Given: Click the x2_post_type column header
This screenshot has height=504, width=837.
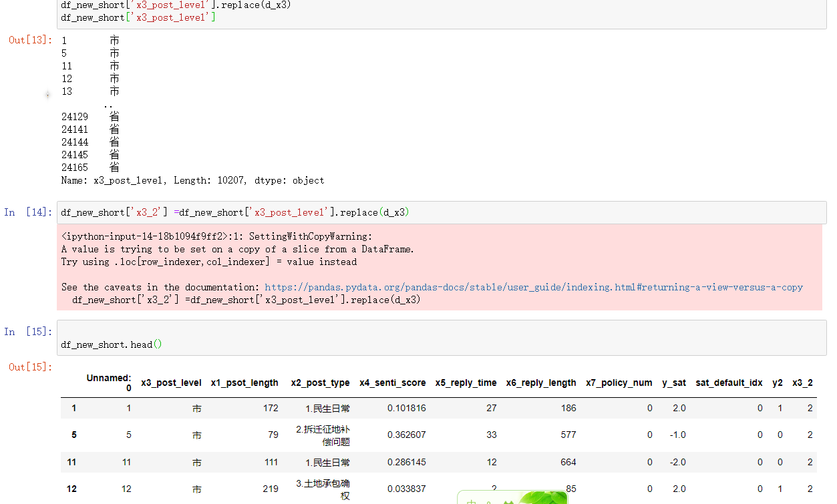Looking at the screenshot, I should [320, 383].
